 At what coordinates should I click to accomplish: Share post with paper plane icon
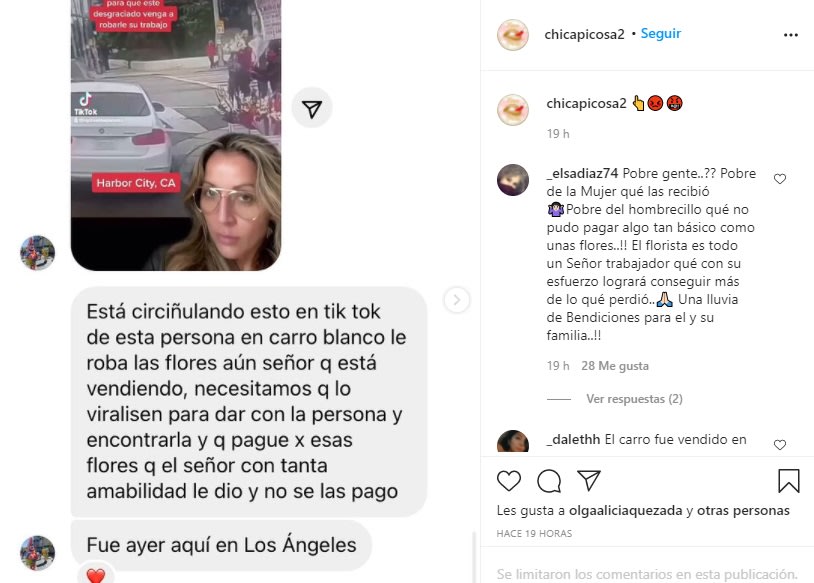(589, 481)
